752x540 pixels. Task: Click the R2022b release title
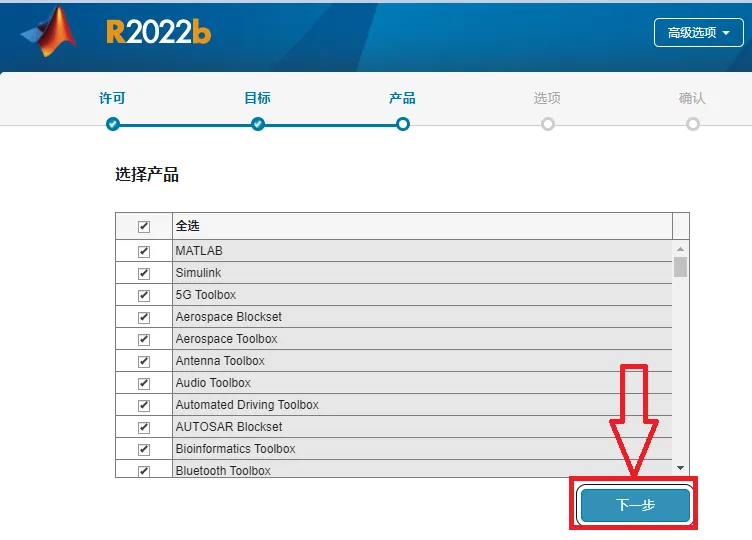tap(158, 33)
